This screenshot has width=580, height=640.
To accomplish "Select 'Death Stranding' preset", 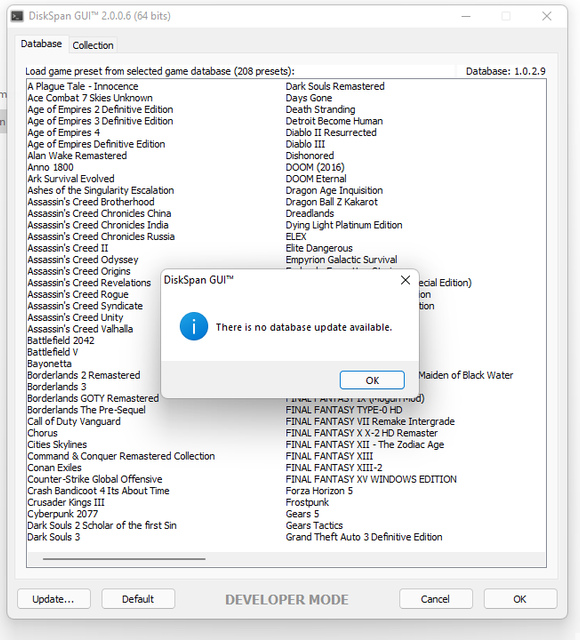I will point(320,109).
